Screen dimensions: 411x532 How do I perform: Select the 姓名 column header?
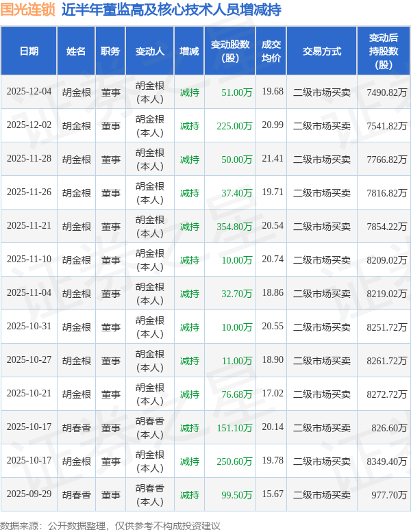pyautogui.click(x=76, y=51)
